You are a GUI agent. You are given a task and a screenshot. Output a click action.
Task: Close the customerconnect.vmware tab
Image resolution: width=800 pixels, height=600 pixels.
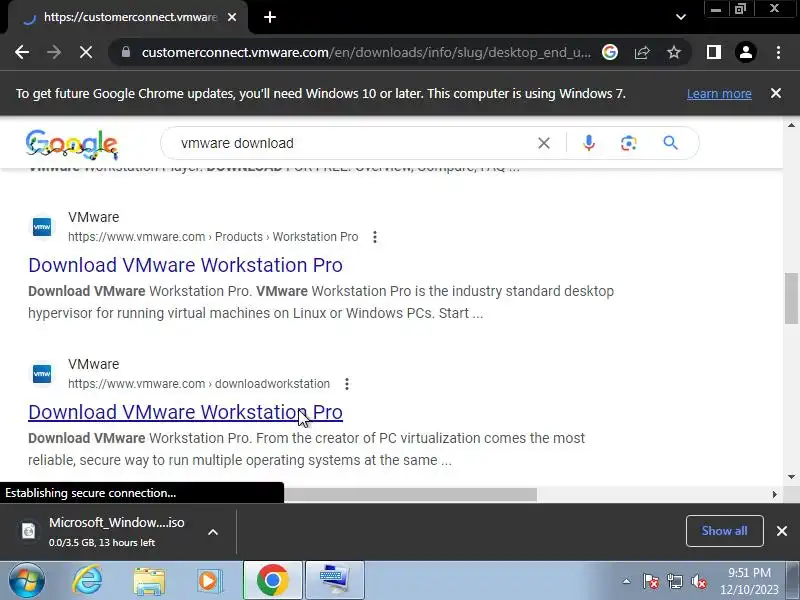click(x=232, y=17)
